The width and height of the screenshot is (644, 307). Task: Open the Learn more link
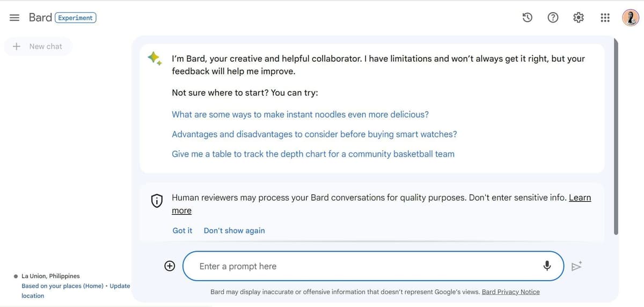point(580,198)
